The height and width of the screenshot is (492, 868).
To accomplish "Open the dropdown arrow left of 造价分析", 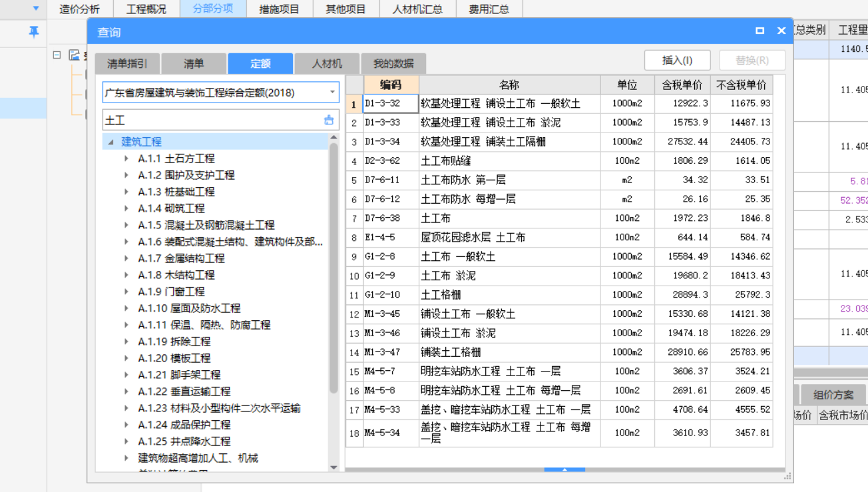I will point(36,9).
